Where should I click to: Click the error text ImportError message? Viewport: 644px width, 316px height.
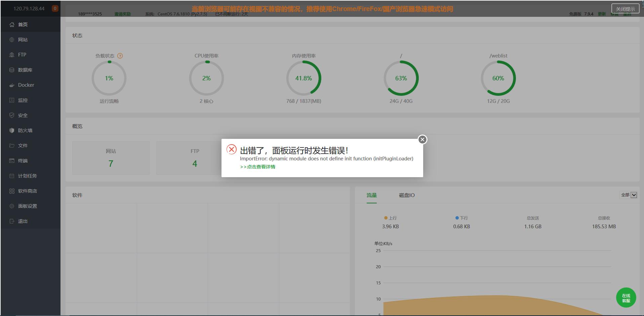327,159
